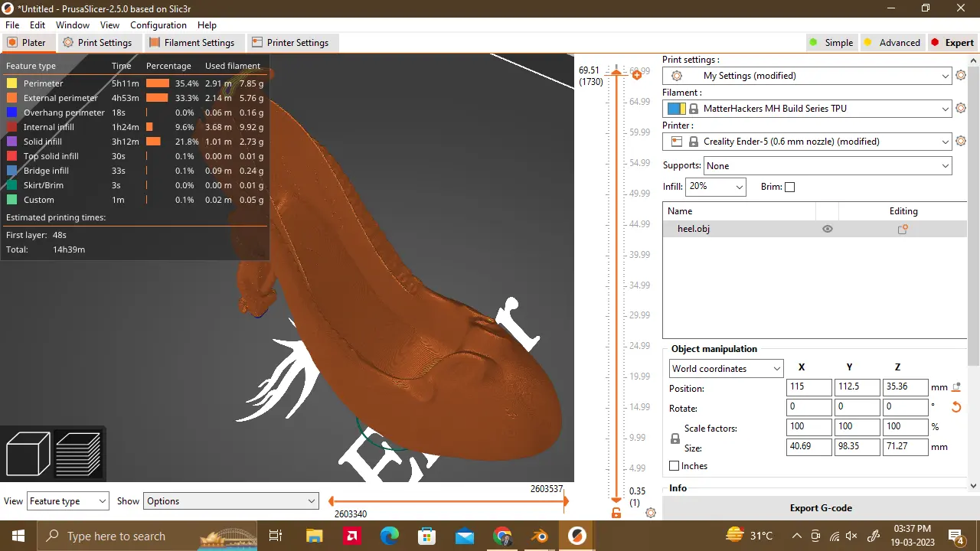
Task: Open the Infill 20% dropdown
Action: (715, 187)
